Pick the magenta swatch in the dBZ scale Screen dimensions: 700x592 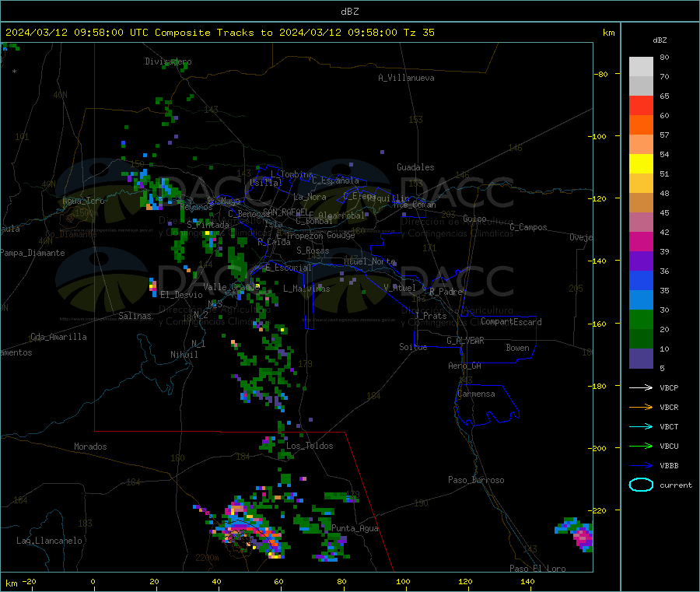641,241
